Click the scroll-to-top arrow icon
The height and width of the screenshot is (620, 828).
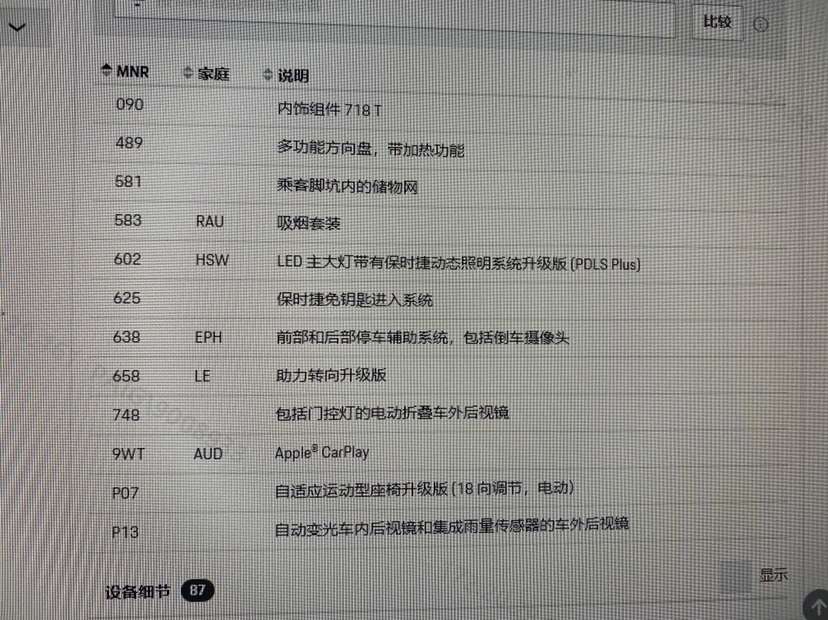tap(818, 606)
